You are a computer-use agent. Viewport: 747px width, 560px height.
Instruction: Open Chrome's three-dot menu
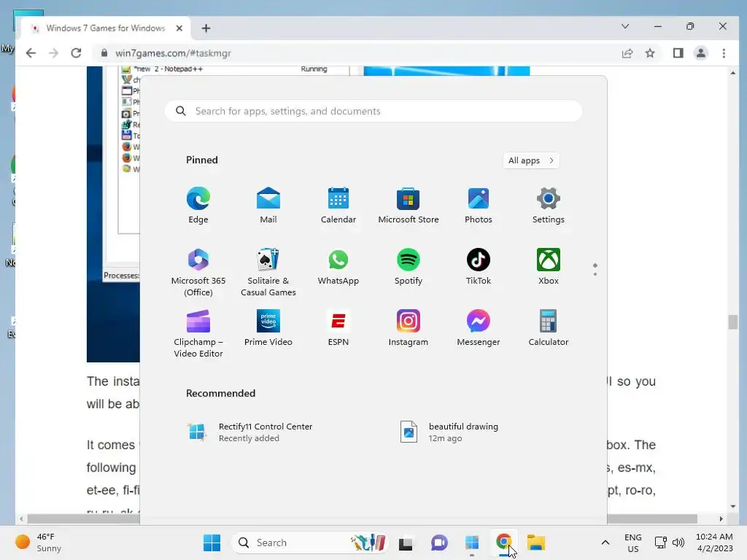724,52
